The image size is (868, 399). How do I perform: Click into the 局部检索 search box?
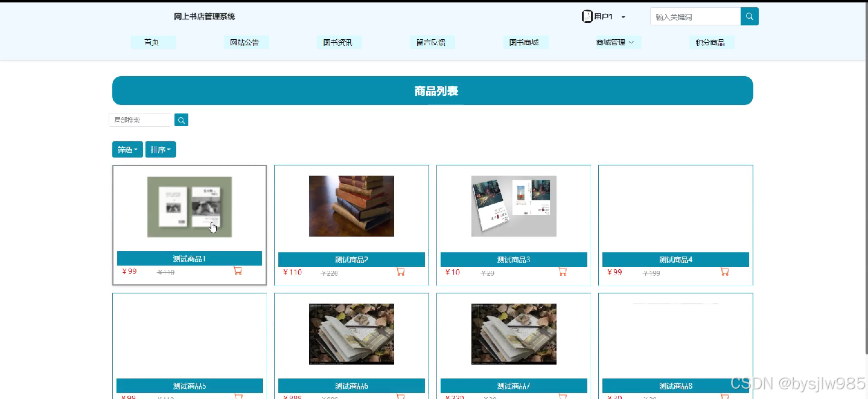[x=141, y=120]
